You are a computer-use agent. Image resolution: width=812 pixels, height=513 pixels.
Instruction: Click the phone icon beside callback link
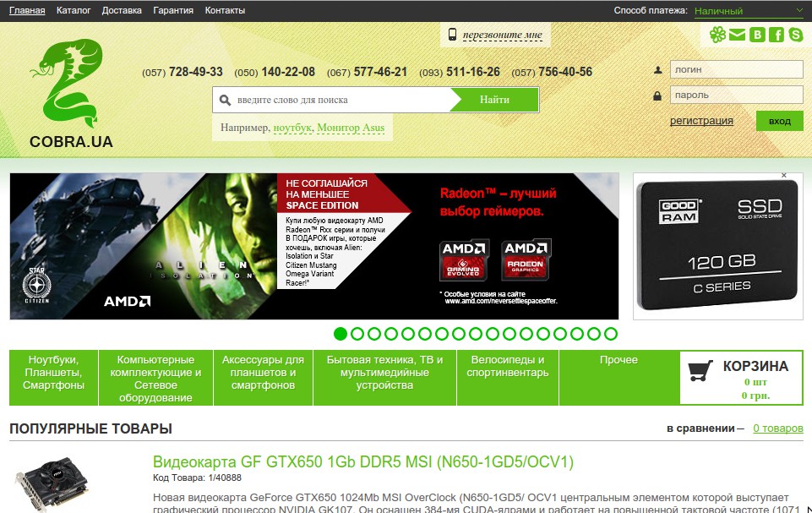point(452,35)
